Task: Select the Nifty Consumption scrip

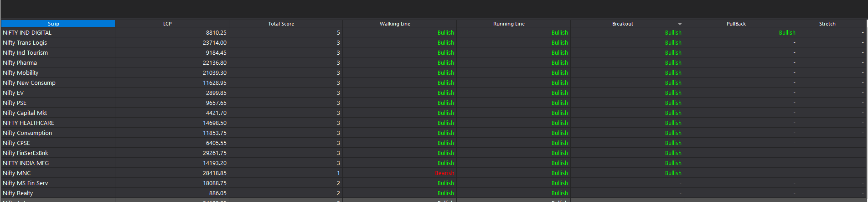Action: click(x=27, y=133)
